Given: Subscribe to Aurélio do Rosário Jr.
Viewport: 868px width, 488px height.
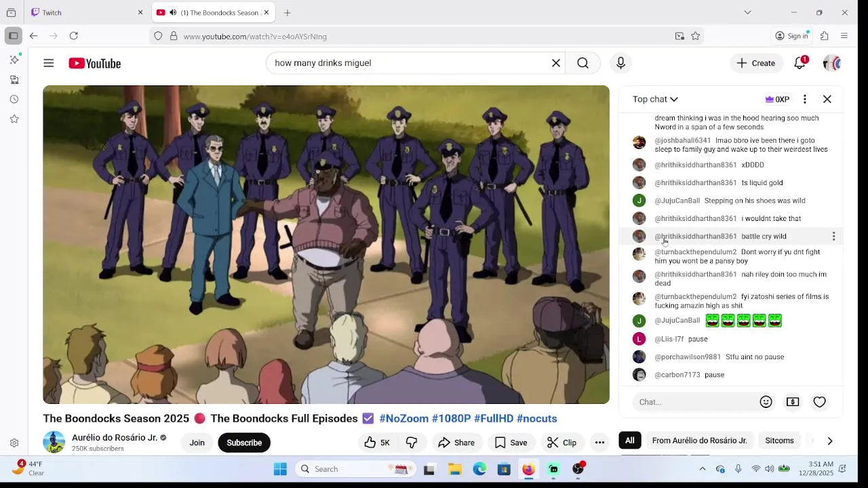Looking at the screenshot, I should pos(244,443).
